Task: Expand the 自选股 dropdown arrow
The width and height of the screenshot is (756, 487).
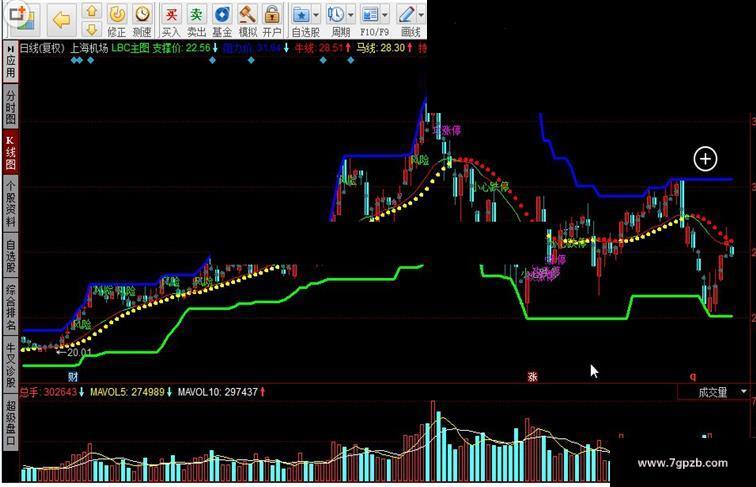Action: (316, 15)
